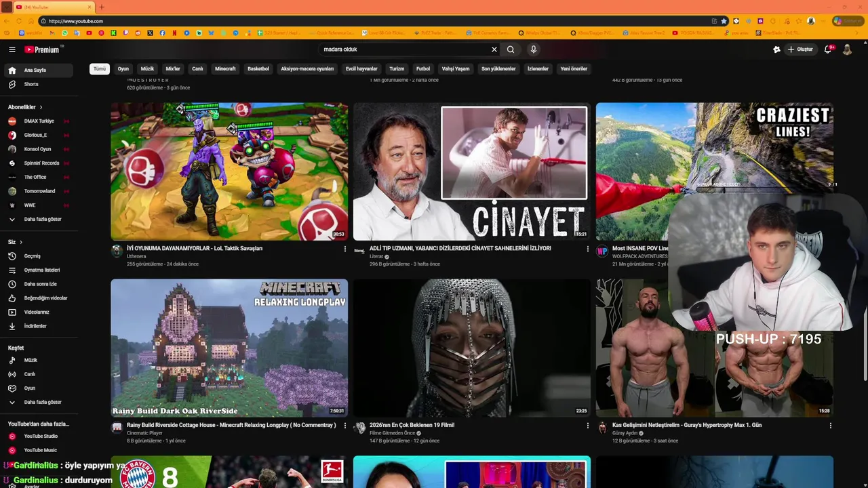Open the notifications bell
868x488 pixels.
click(828, 49)
